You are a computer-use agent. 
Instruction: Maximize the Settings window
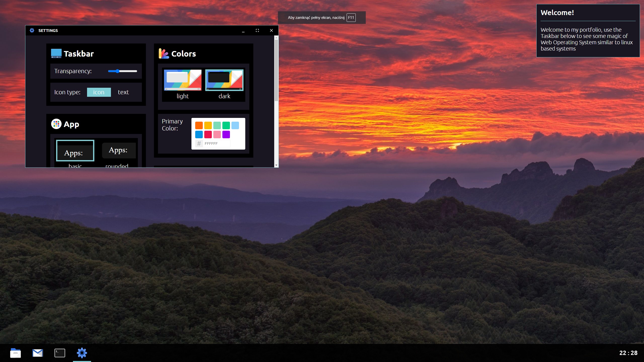(x=257, y=30)
